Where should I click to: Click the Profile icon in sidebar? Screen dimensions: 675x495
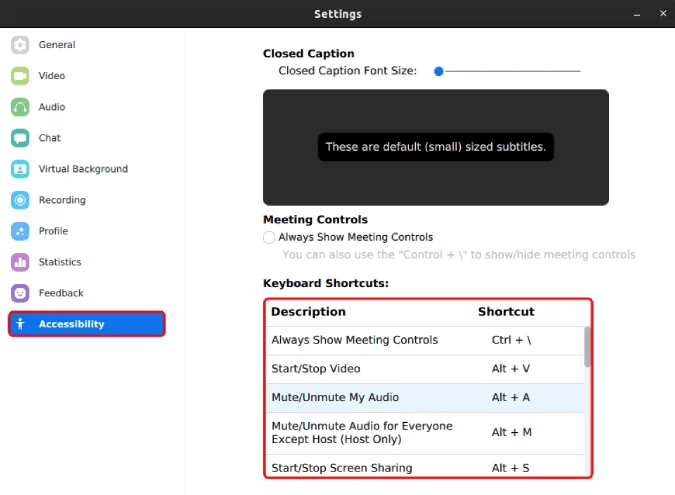click(x=20, y=231)
